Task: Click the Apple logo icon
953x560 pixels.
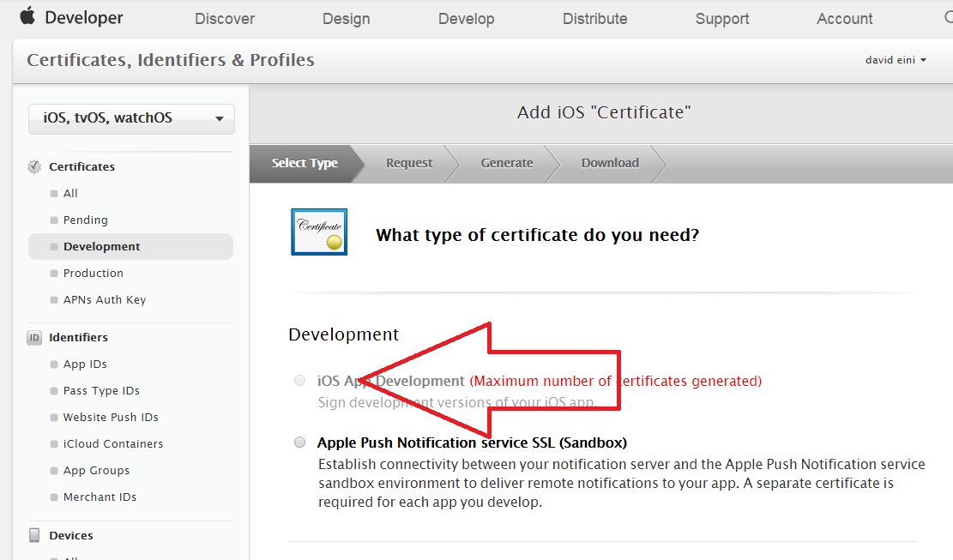Action: [27, 15]
